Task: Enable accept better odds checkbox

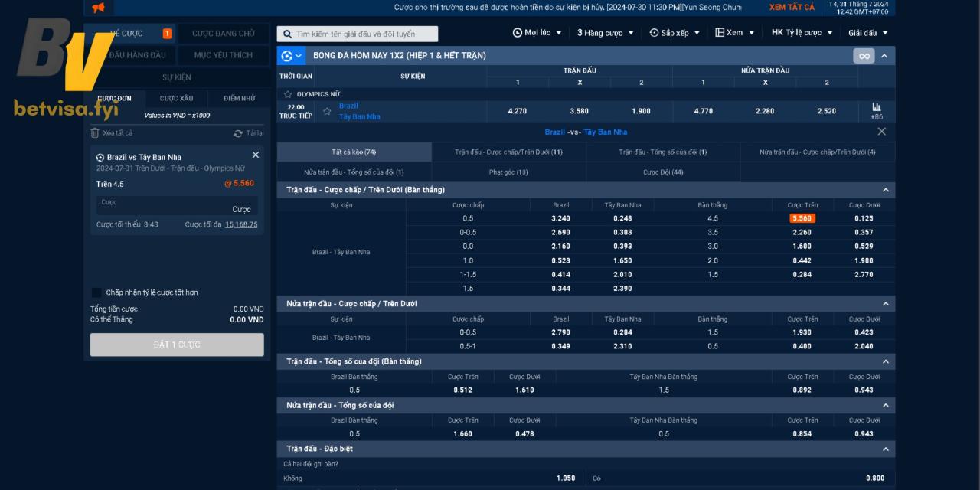Action: tap(96, 292)
